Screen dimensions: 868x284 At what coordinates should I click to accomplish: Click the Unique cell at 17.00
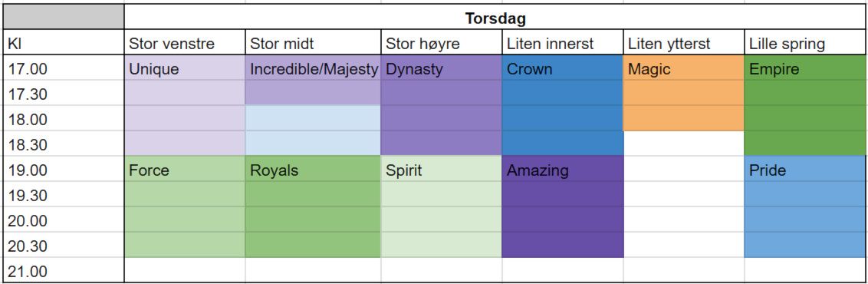tap(185, 68)
